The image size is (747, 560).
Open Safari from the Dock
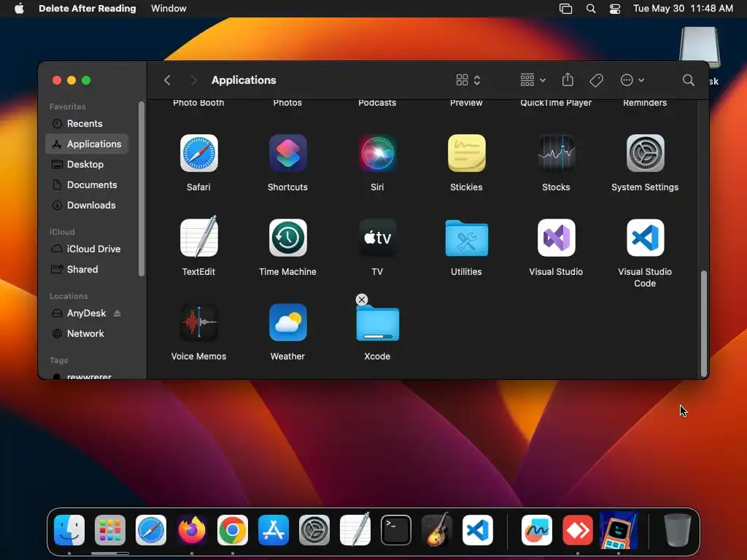coord(151,529)
